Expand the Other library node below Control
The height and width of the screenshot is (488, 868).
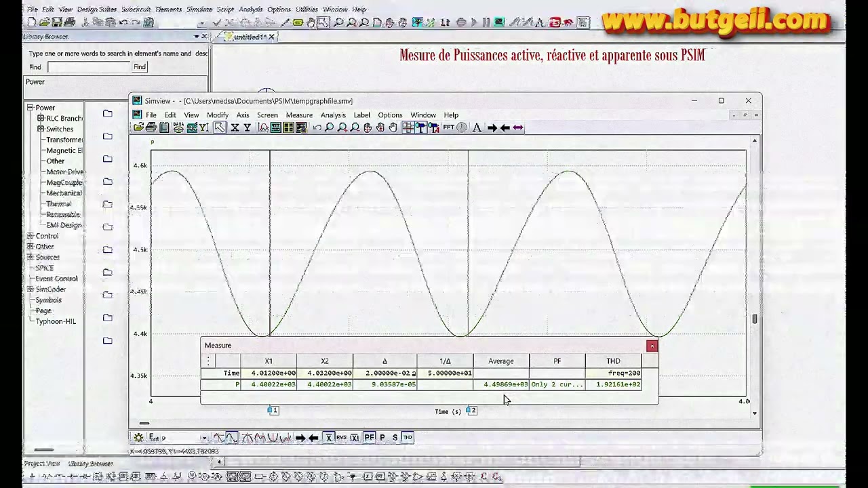pyautogui.click(x=30, y=247)
